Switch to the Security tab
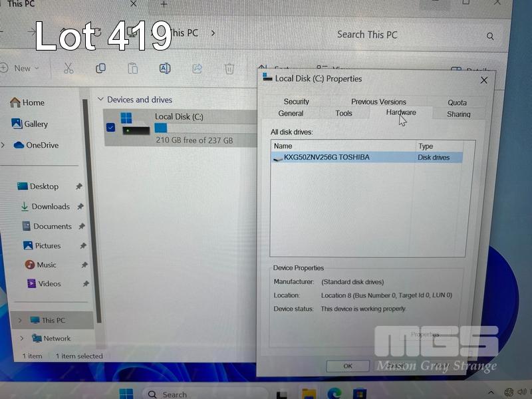 click(x=296, y=102)
